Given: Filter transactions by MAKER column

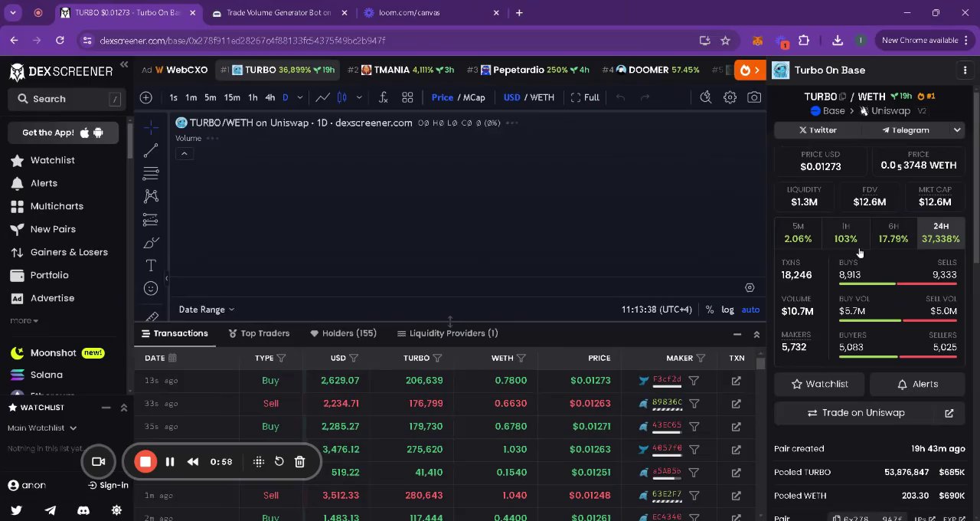Looking at the screenshot, I should click(x=701, y=358).
